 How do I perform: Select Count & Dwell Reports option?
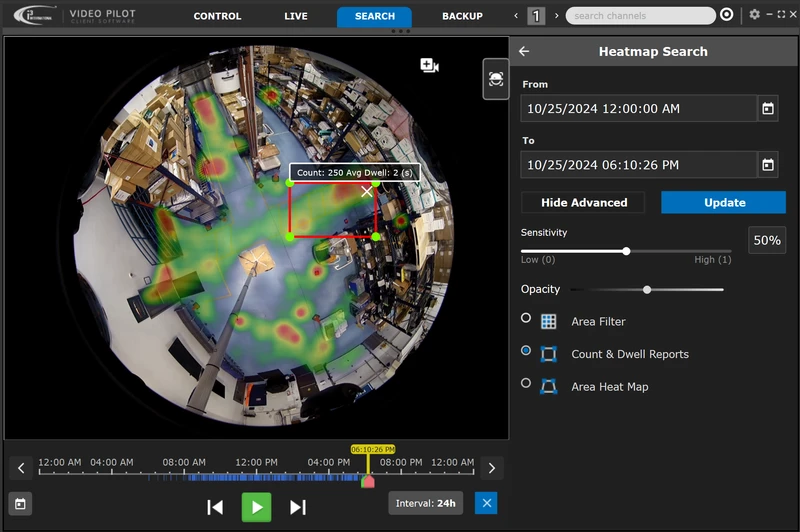[x=526, y=351]
